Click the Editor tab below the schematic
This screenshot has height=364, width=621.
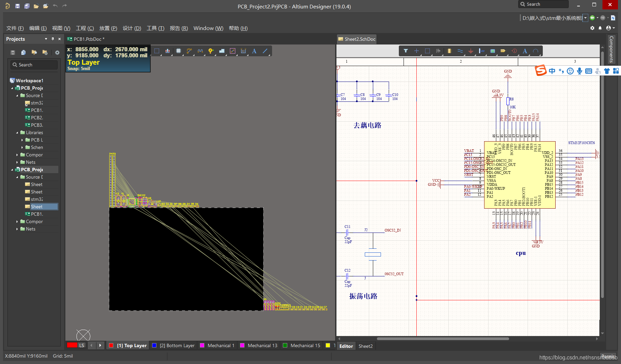[346, 346]
